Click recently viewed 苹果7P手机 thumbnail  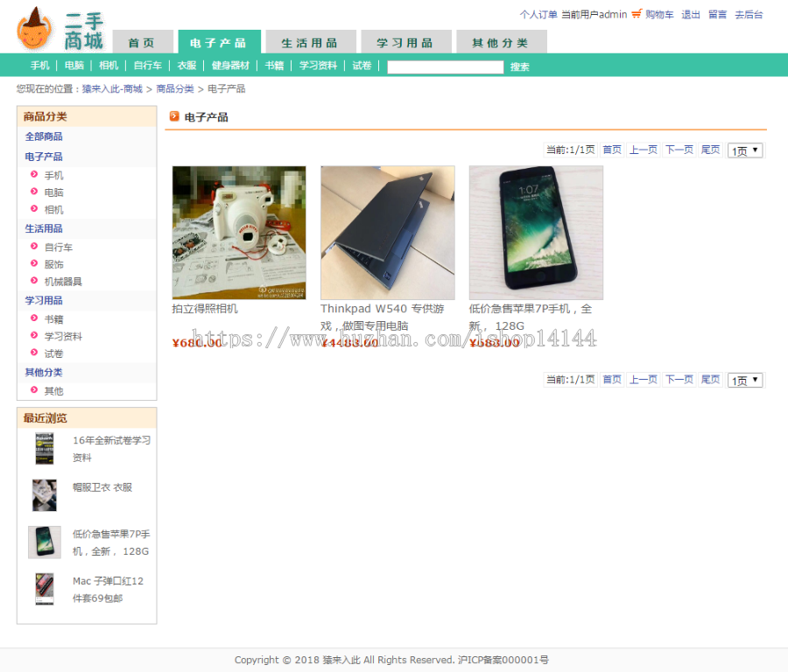click(45, 542)
